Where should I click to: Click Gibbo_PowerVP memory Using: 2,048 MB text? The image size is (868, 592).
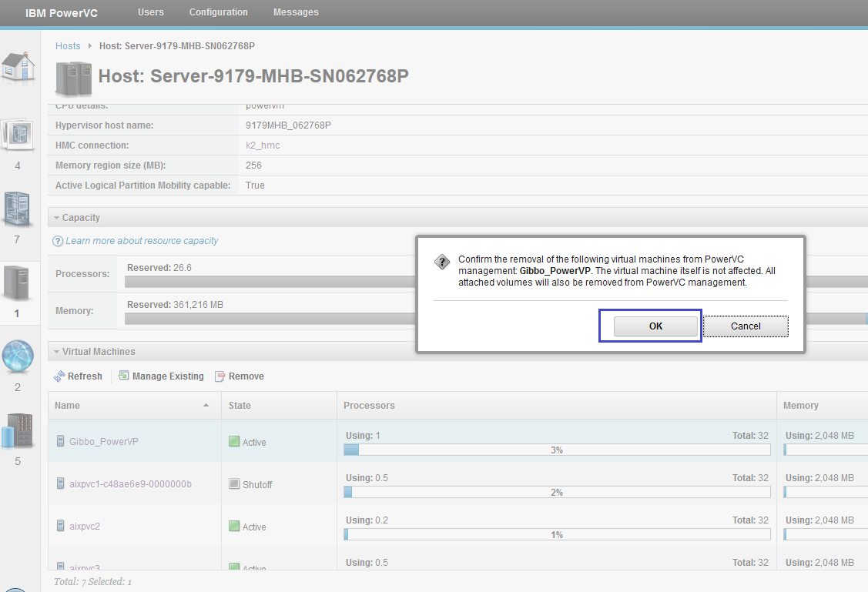(819, 436)
